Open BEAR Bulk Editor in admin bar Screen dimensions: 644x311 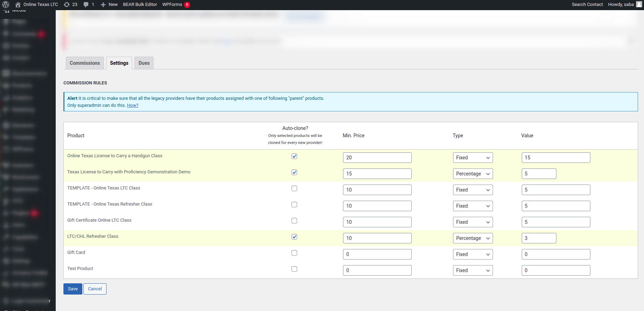(x=140, y=5)
